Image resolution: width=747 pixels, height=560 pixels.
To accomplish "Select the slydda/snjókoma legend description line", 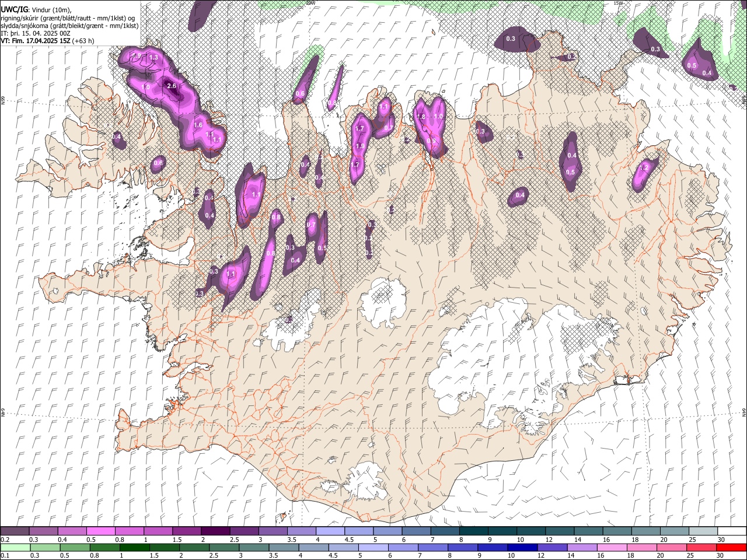I will 70,26.
